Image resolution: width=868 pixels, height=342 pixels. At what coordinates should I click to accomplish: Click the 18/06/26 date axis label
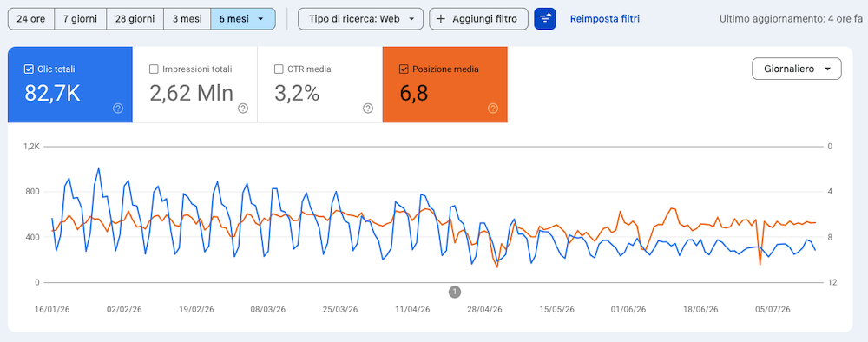[700, 309]
